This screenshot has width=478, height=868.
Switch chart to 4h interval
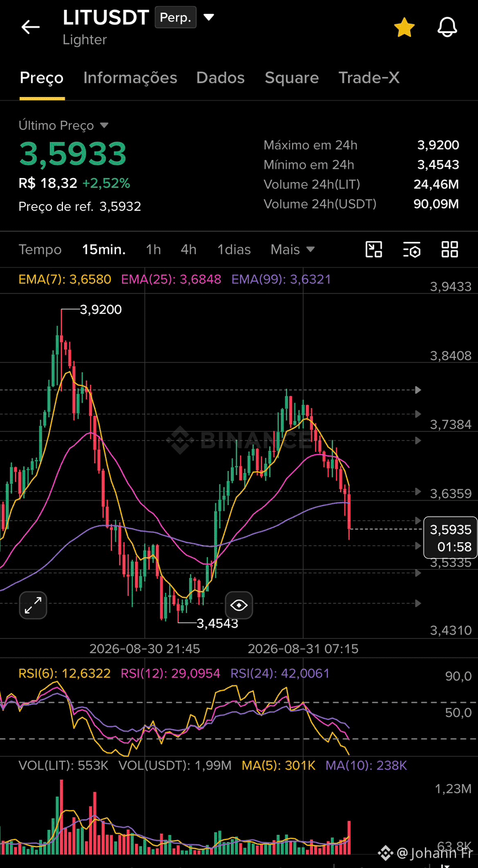pos(189,250)
